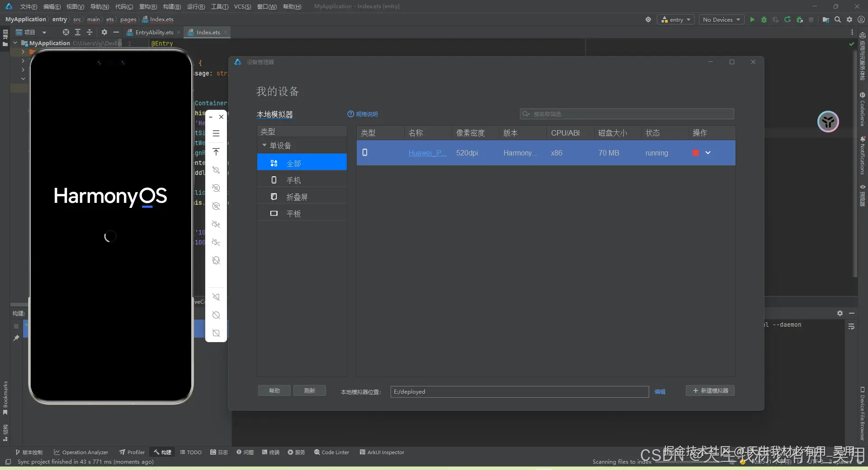Focus the emulator name filter search box
Screen dimensions: 868x470
pyautogui.click(x=627, y=114)
